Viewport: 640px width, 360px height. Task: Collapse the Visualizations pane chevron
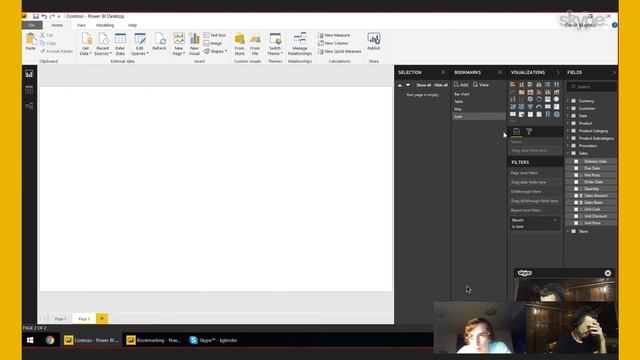[558, 72]
